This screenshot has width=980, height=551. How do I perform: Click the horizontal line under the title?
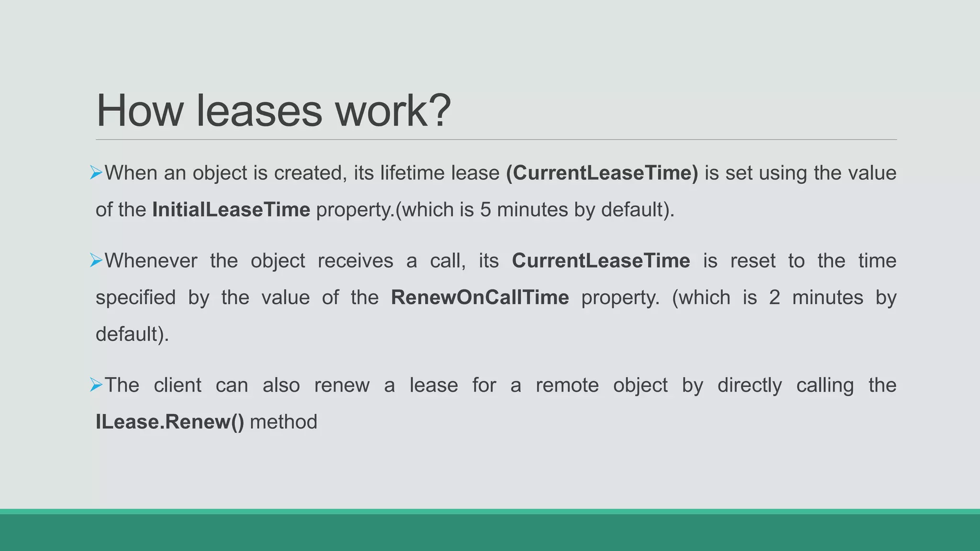point(496,140)
